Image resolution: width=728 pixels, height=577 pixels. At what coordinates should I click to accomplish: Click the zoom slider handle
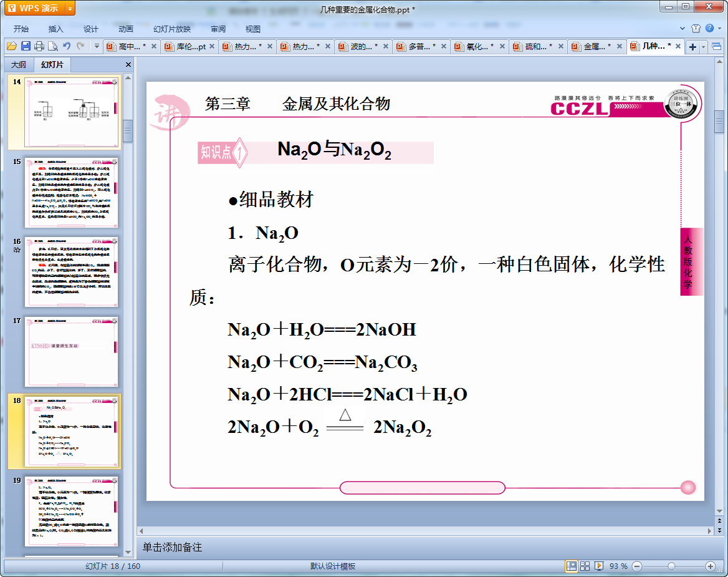coord(671,566)
